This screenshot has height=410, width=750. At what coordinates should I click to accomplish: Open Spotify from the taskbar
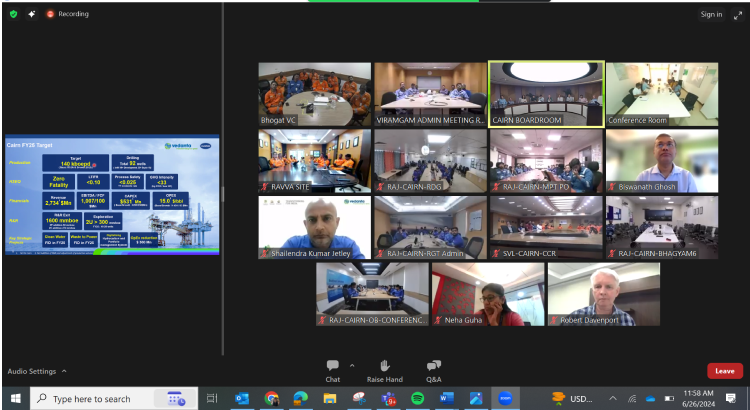[417, 398]
